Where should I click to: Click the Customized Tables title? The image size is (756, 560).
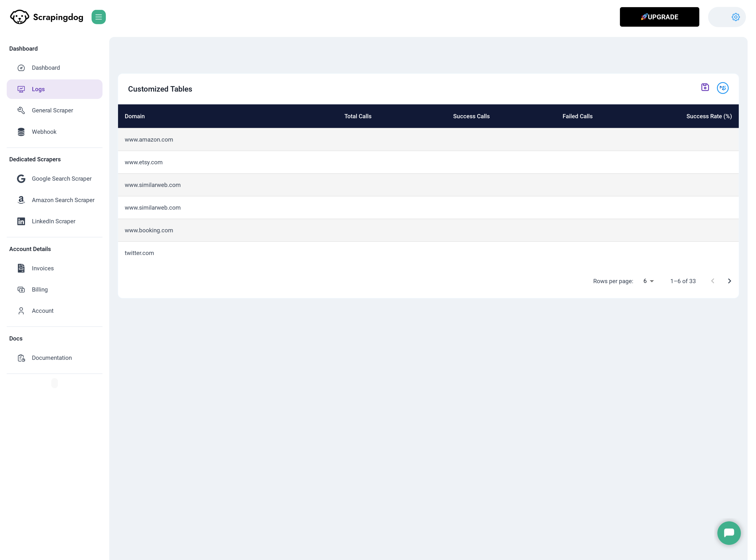[160, 89]
